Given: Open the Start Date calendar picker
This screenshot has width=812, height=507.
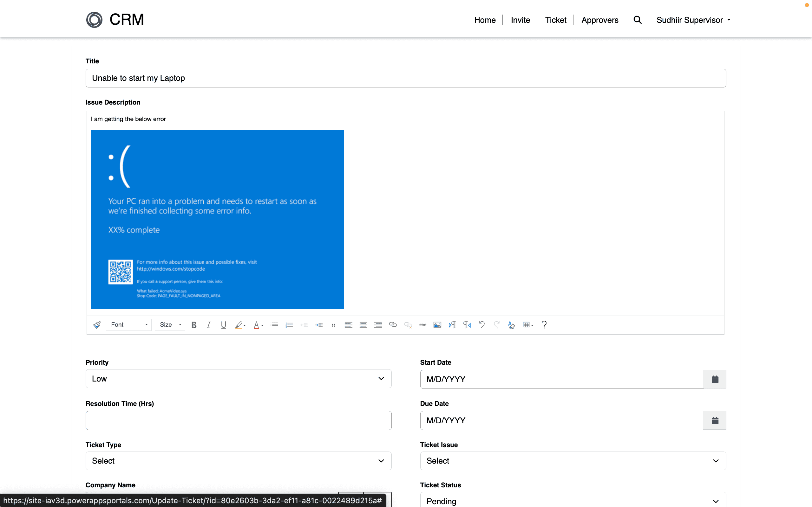Looking at the screenshot, I should coord(715,379).
